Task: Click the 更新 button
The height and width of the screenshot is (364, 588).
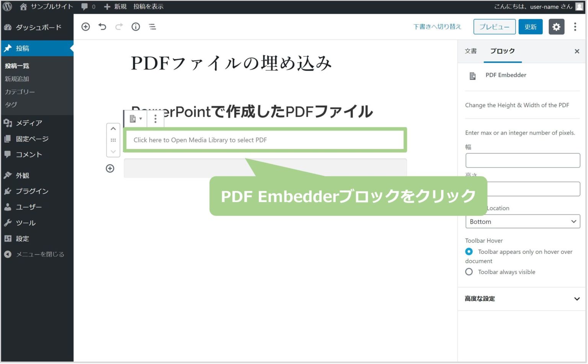Action: click(530, 27)
